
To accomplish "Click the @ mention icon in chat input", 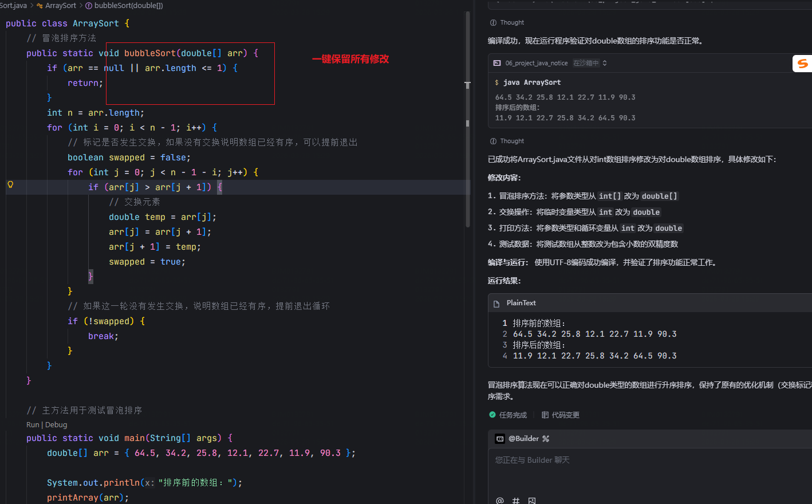I will tap(500, 500).
